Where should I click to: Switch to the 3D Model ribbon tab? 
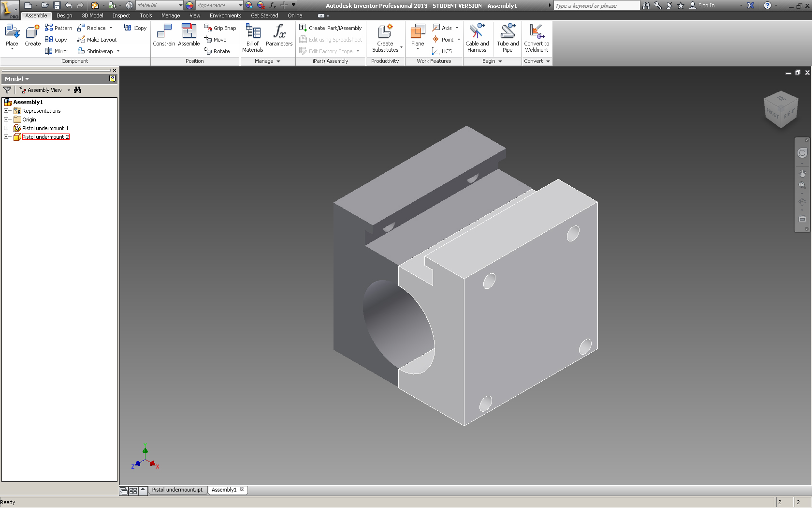(92, 15)
